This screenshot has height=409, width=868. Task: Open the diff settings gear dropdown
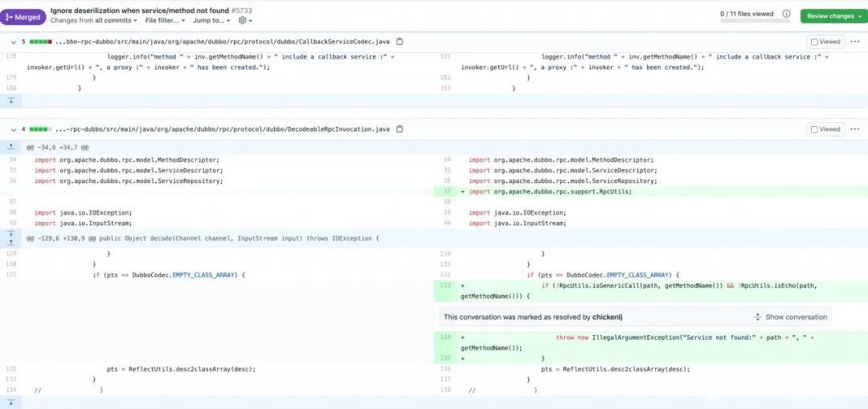tap(245, 20)
